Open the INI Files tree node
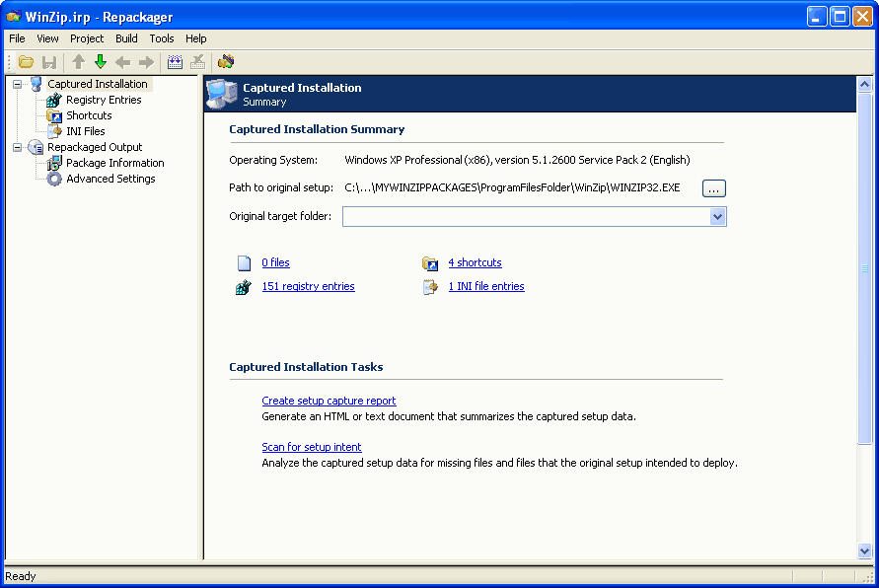Screen dimensions: 879x588 [x=85, y=131]
